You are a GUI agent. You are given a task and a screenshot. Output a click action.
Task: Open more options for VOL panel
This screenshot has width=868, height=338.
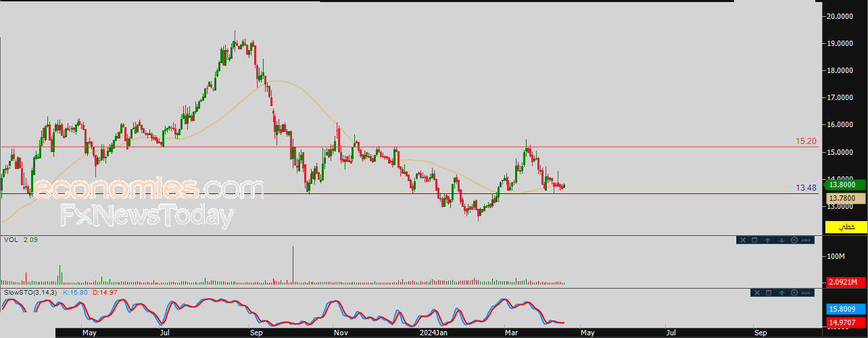pos(806,240)
